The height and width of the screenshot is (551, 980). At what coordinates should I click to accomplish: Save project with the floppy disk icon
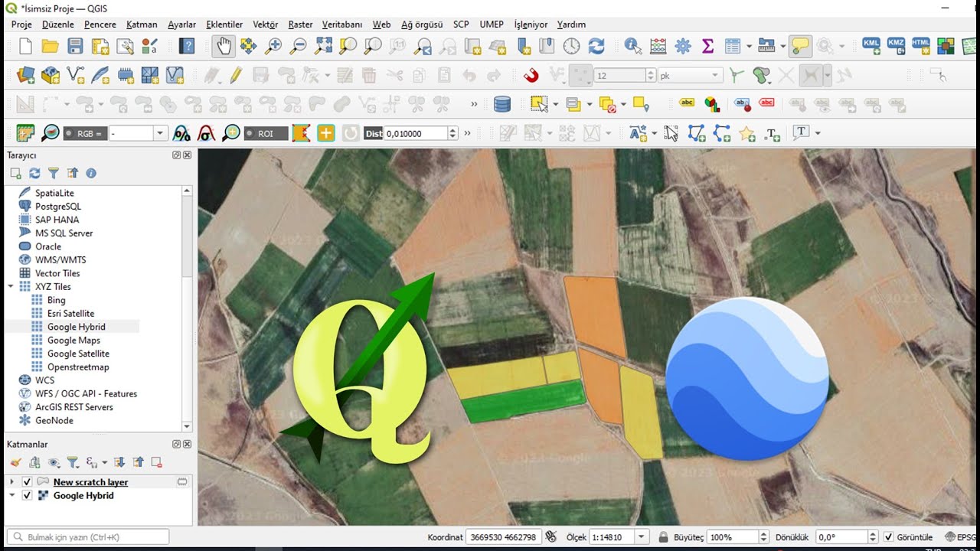click(75, 47)
